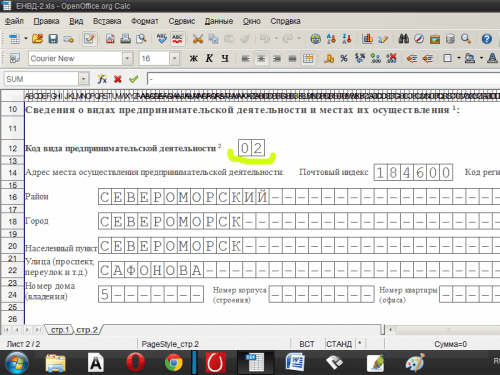
Task: Insert a chart
Action: (x=367, y=39)
